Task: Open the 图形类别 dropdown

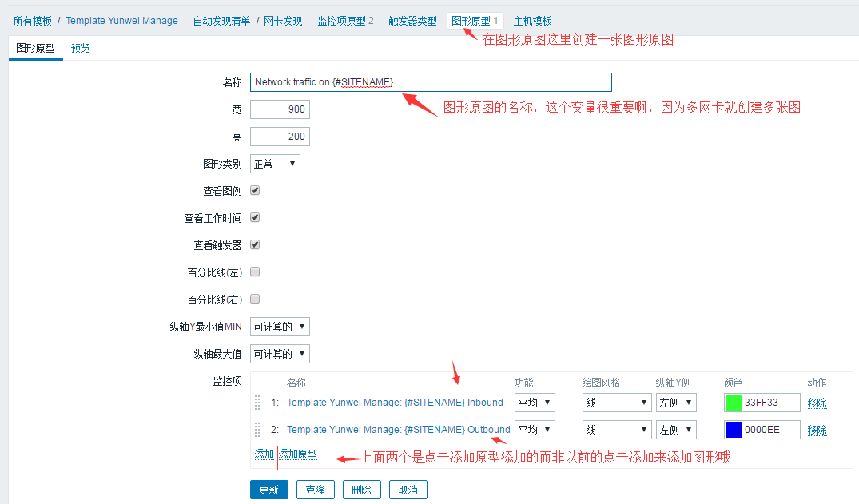Action: tap(275, 164)
